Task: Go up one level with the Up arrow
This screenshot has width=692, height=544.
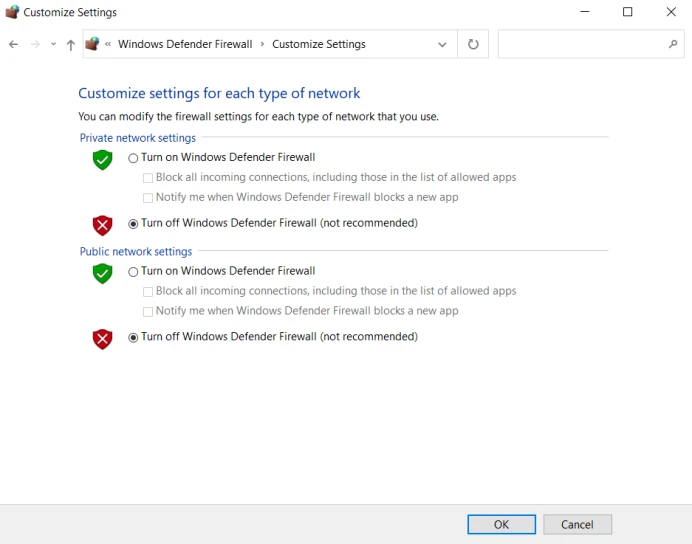Action: 71,45
